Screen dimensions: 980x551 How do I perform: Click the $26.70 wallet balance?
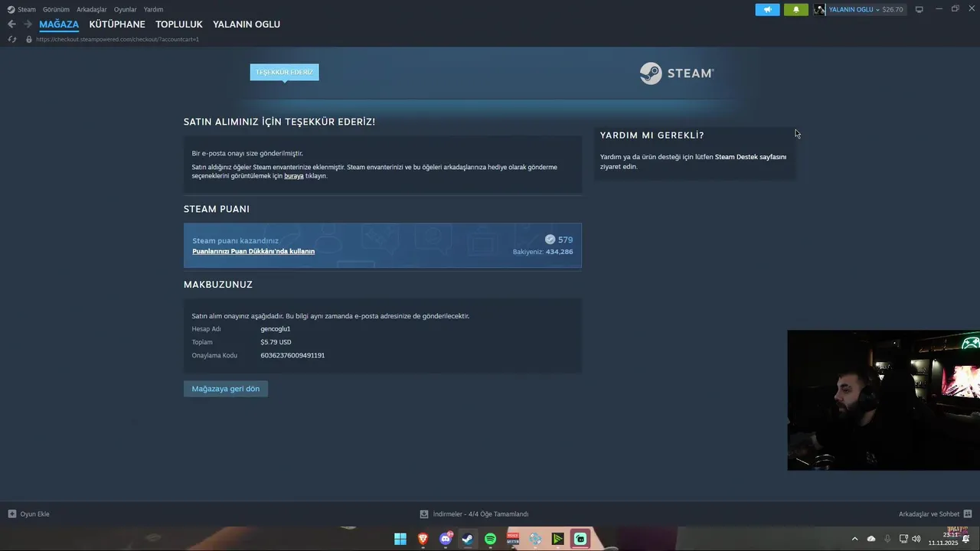click(893, 9)
